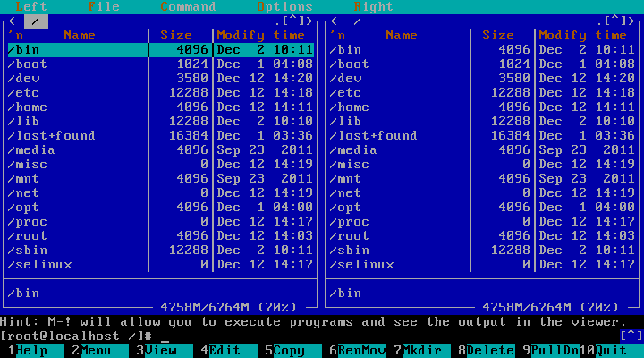Sort left panel by Name column header
644x358 pixels.
click(79, 36)
